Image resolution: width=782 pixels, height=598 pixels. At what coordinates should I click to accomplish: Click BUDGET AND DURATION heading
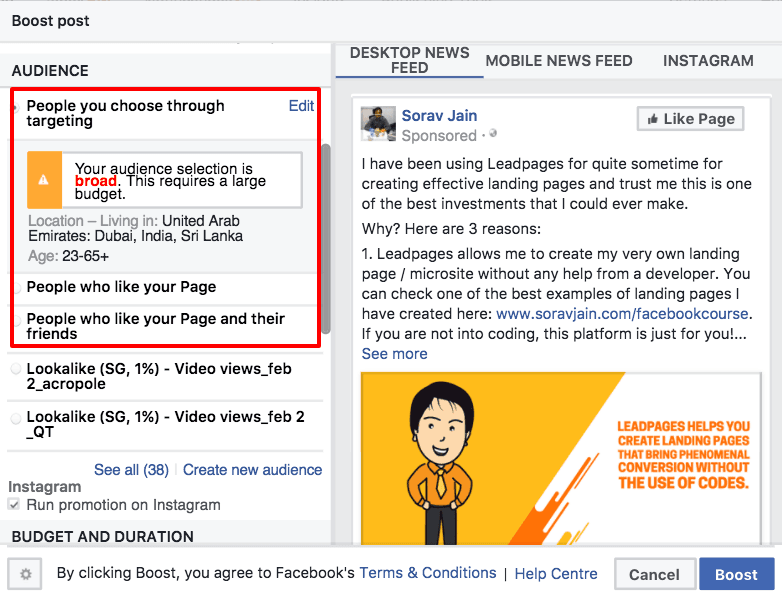click(102, 536)
